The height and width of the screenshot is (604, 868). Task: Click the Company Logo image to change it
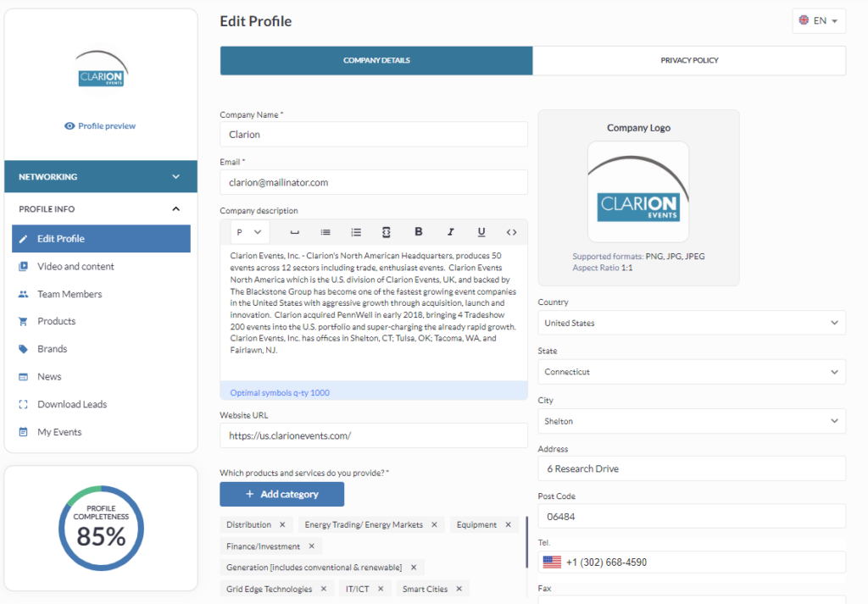point(638,192)
